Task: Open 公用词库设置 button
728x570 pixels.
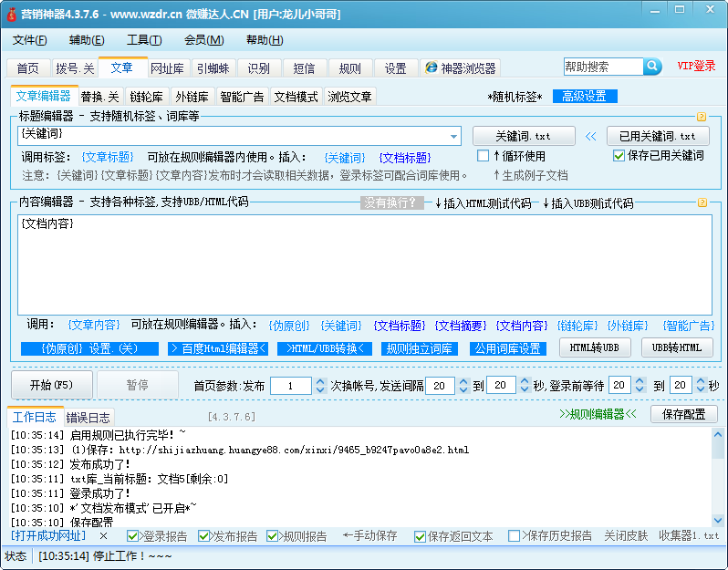Action: click(508, 348)
